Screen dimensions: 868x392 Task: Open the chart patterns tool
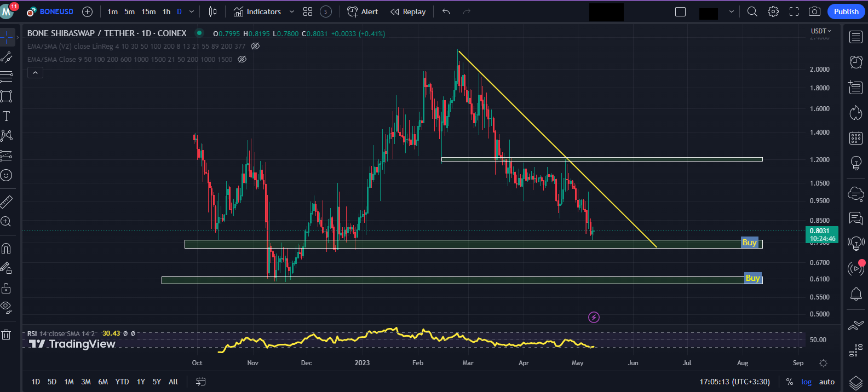(7, 136)
